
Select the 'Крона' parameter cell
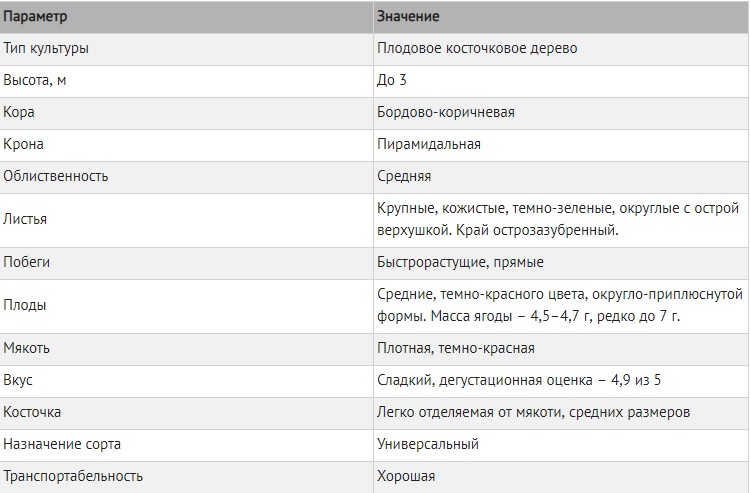pyautogui.click(x=24, y=143)
